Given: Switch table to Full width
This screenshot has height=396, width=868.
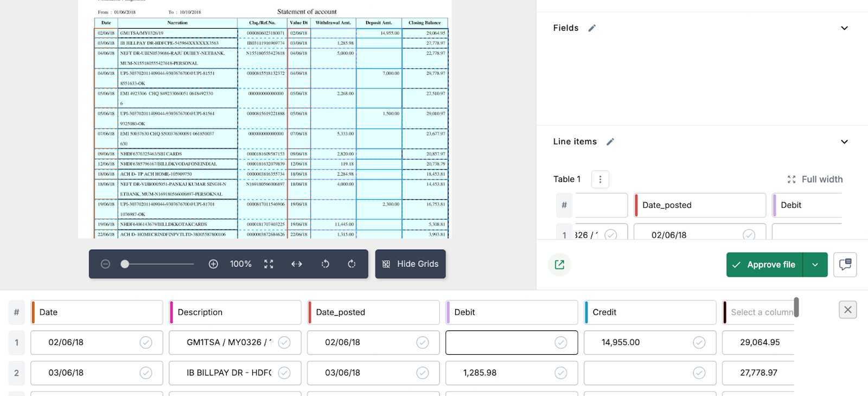Looking at the screenshot, I should coord(815,180).
